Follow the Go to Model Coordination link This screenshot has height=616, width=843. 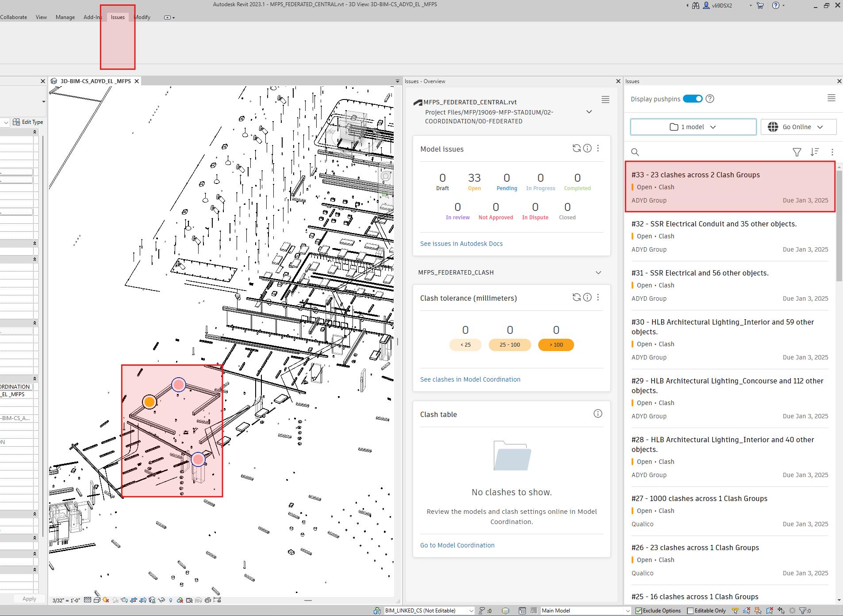[x=457, y=545]
